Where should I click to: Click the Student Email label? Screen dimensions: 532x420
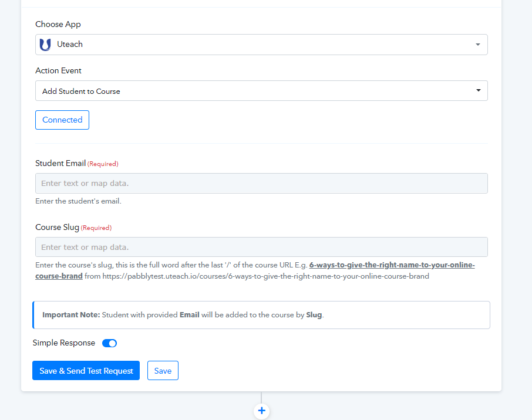click(60, 164)
